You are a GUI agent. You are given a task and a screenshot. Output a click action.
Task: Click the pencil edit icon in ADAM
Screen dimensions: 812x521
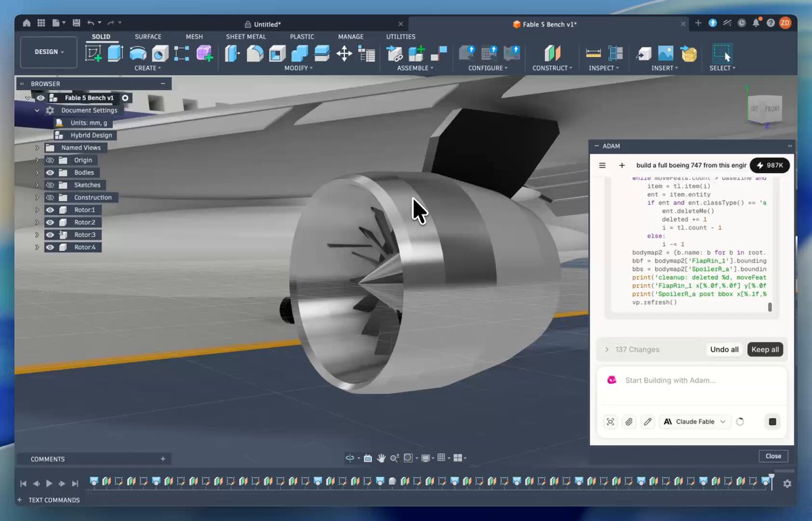tap(648, 422)
